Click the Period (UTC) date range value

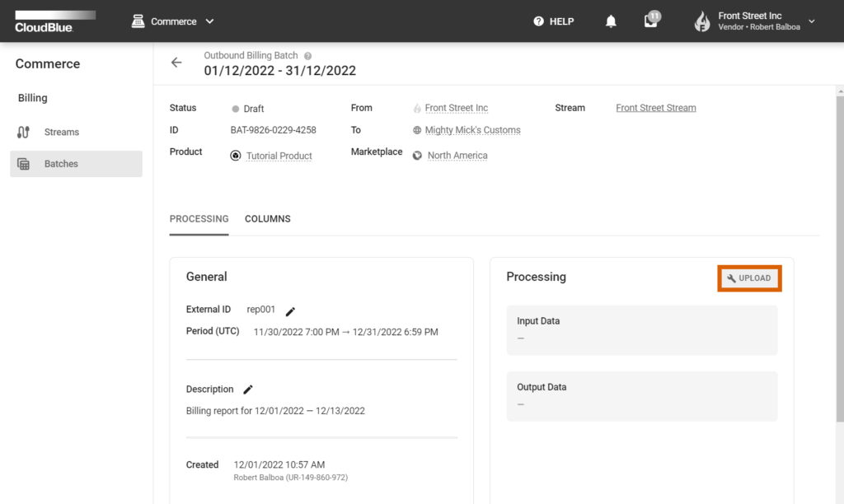(x=345, y=333)
